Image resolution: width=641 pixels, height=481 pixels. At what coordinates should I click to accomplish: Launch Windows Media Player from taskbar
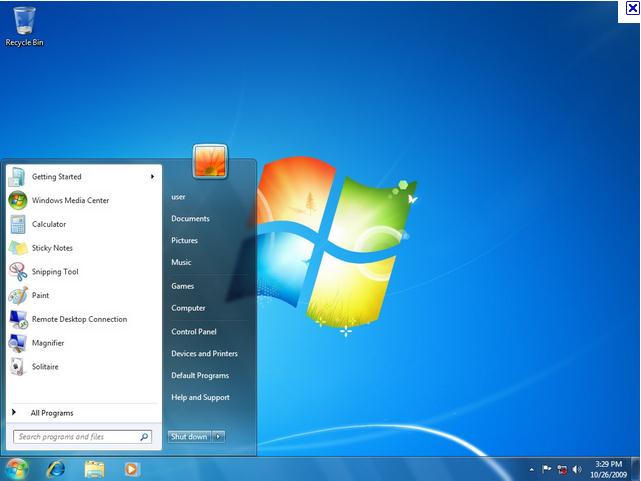[132, 469]
